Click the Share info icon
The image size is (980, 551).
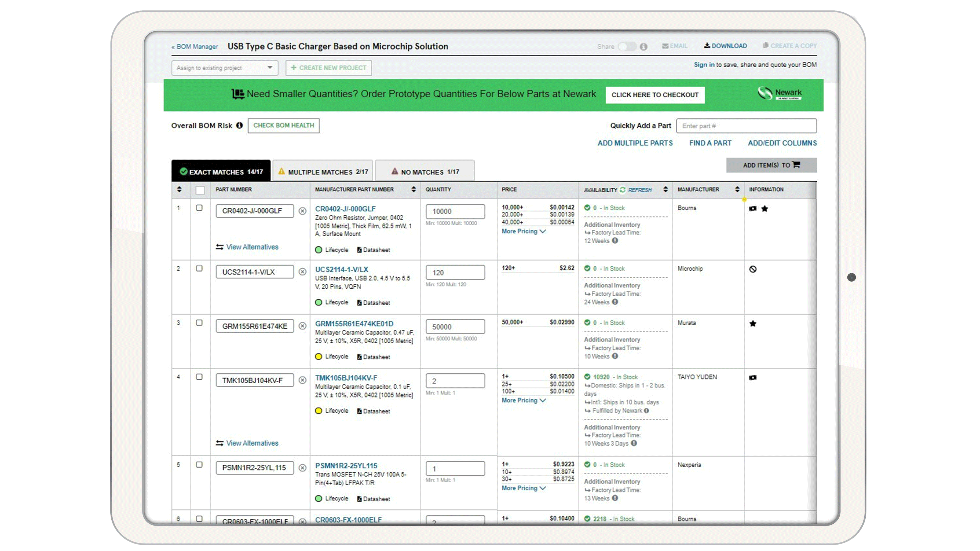click(x=643, y=46)
